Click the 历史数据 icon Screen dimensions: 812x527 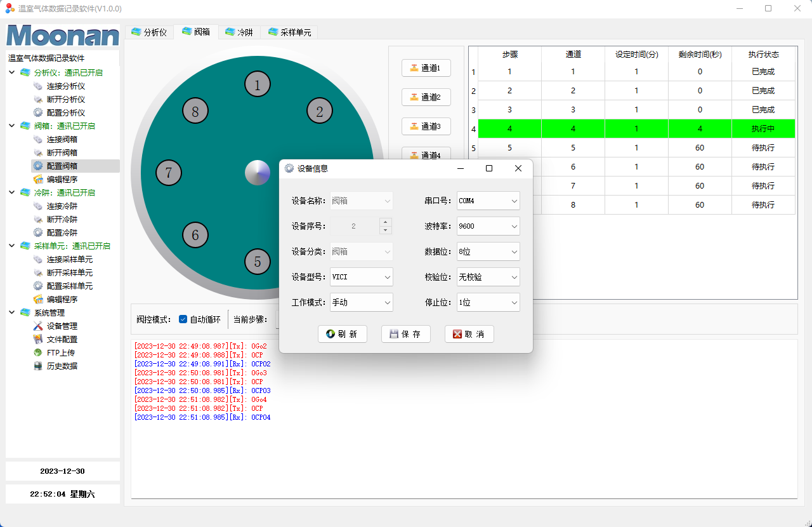[x=38, y=366]
